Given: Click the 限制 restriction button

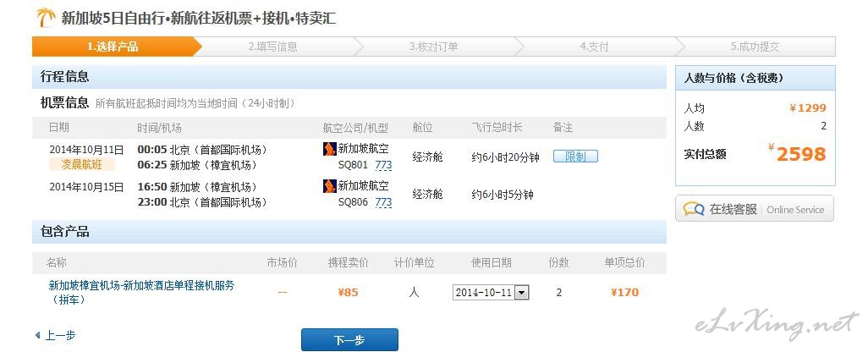Looking at the screenshot, I should tap(576, 157).
